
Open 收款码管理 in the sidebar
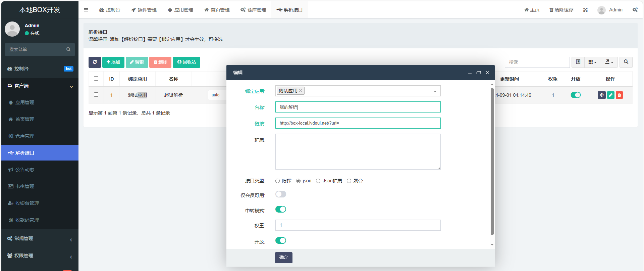(x=40, y=220)
